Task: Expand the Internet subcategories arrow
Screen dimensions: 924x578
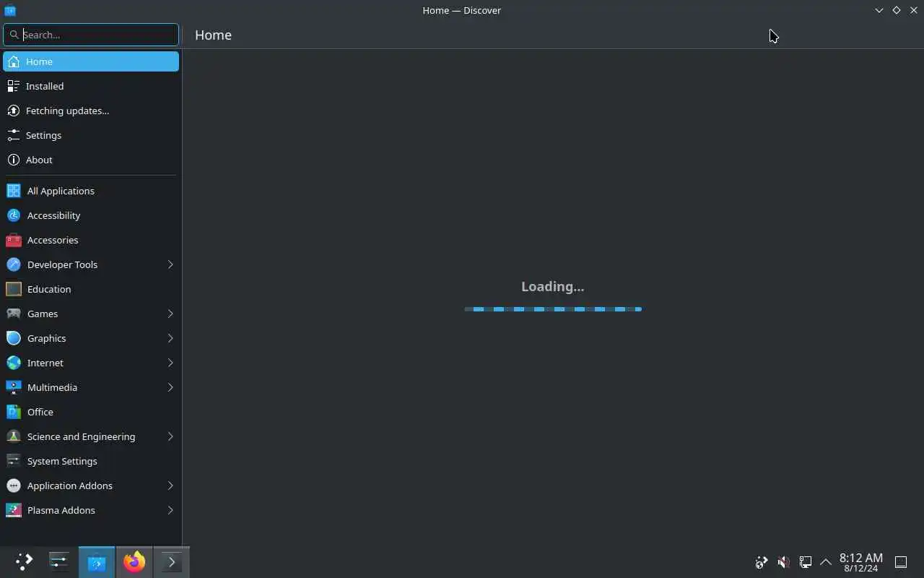Action: point(170,363)
